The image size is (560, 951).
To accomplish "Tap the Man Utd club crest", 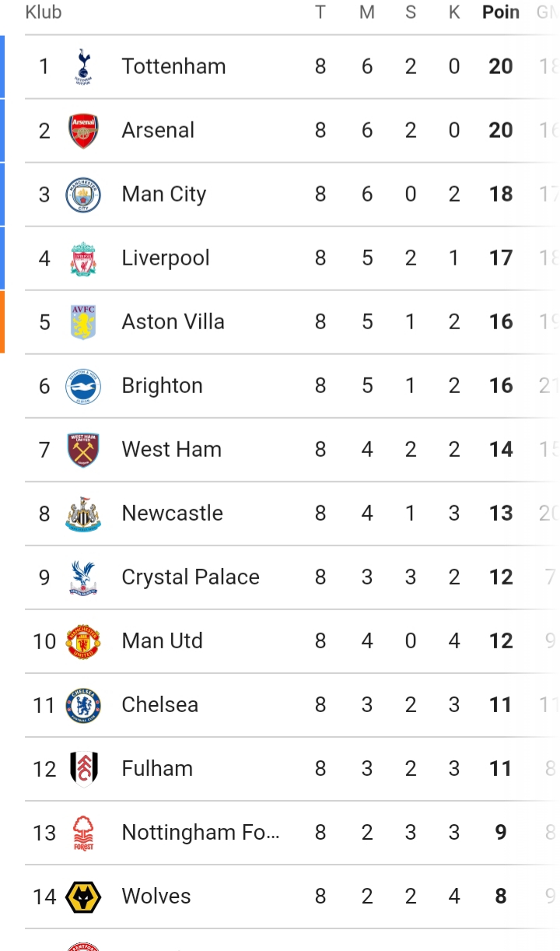I will [x=83, y=641].
